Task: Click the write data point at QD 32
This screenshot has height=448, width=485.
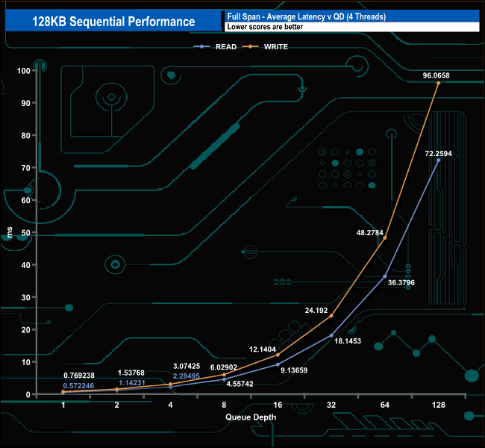Action: click(x=331, y=316)
